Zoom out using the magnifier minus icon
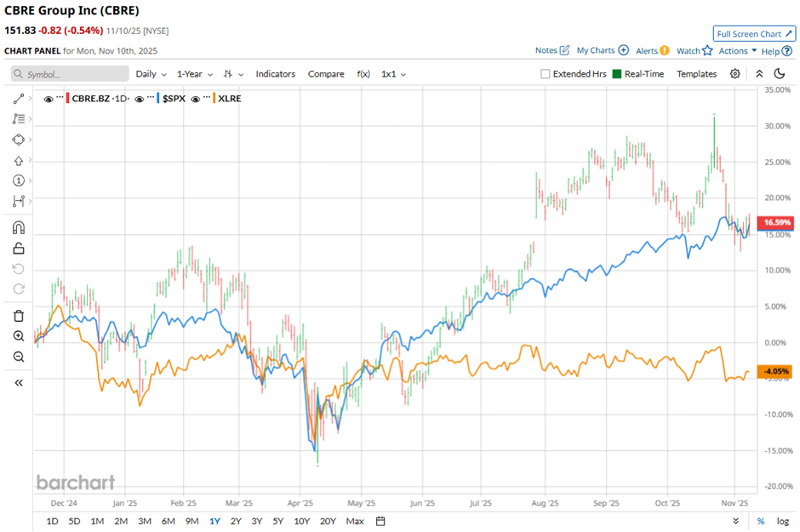 coord(19,357)
